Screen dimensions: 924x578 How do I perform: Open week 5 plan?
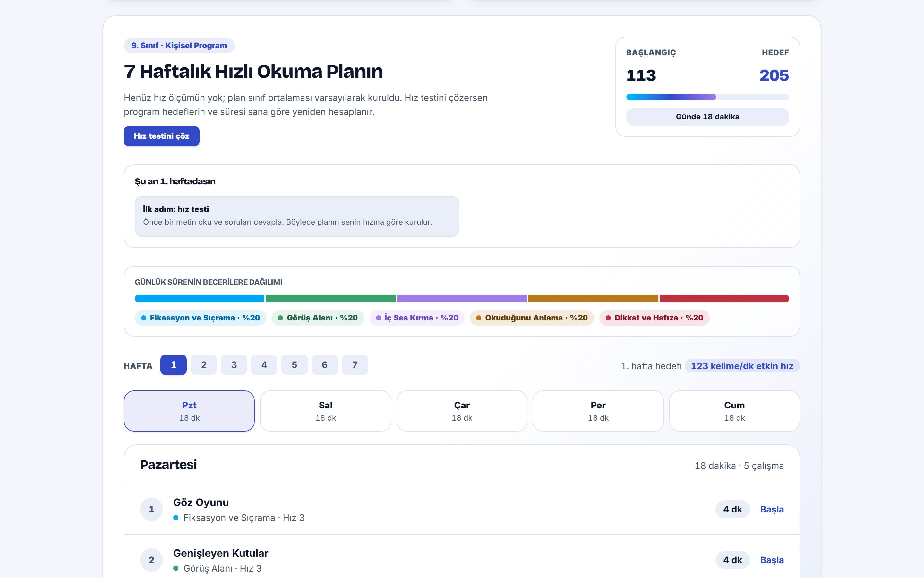[x=295, y=365]
